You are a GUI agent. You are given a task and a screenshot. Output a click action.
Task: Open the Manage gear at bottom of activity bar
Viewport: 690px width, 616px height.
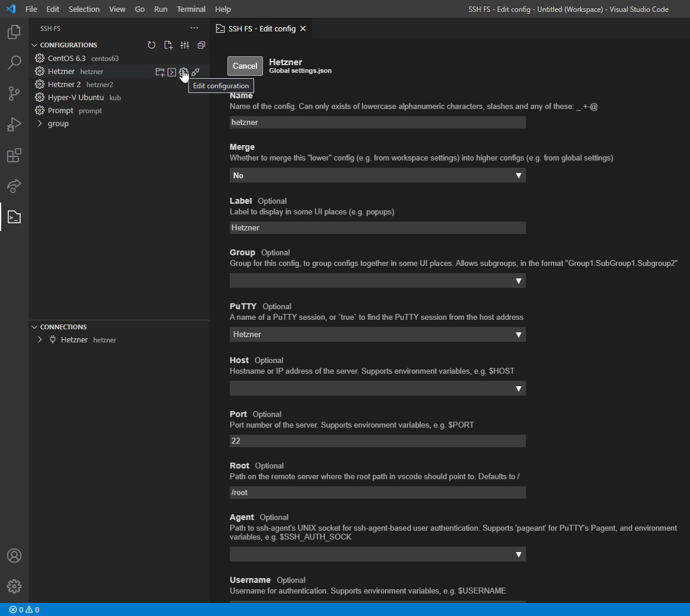14,586
